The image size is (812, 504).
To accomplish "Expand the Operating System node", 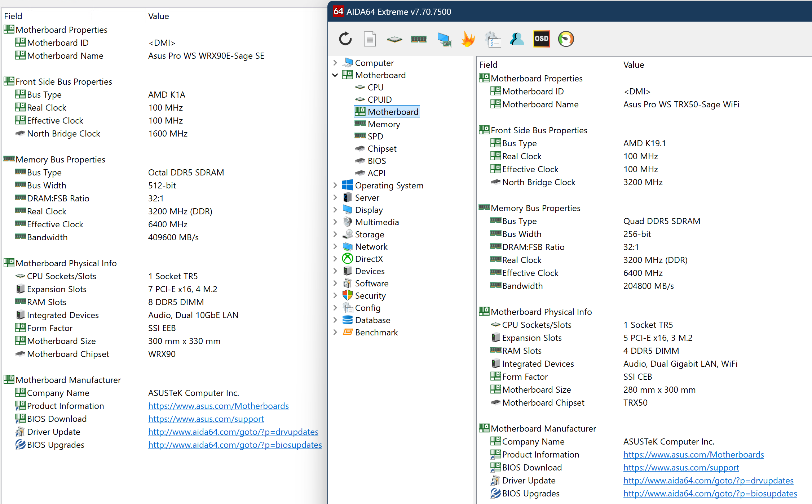I will (x=335, y=185).
